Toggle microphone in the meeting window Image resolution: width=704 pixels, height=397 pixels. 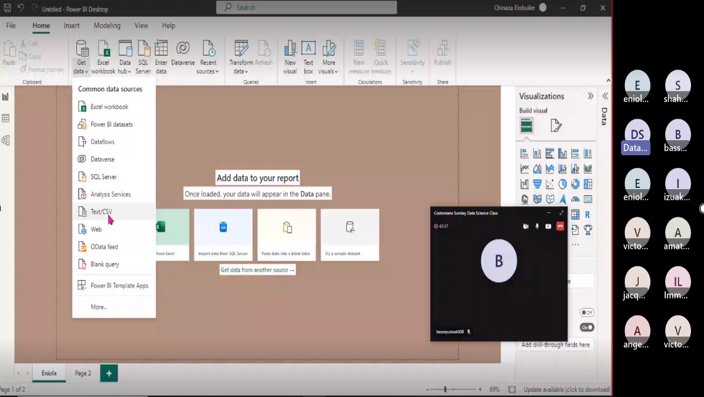click(537, 226)
